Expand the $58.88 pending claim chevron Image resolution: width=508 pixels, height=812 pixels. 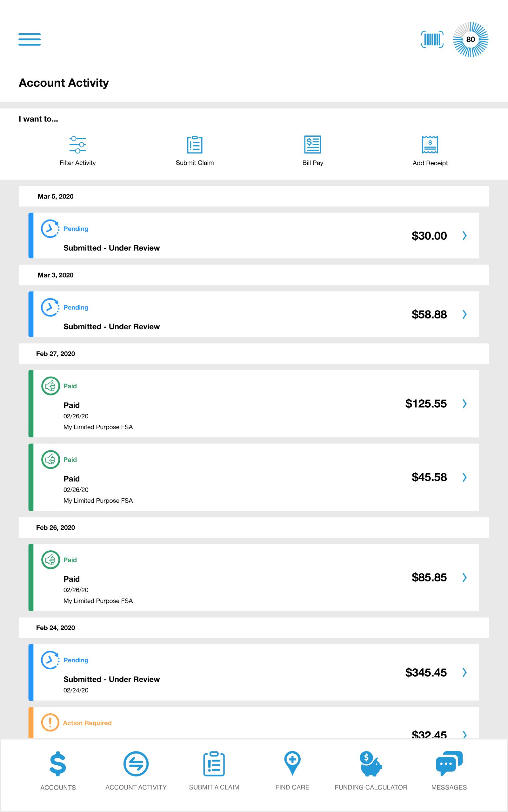(x=464, y=314)
